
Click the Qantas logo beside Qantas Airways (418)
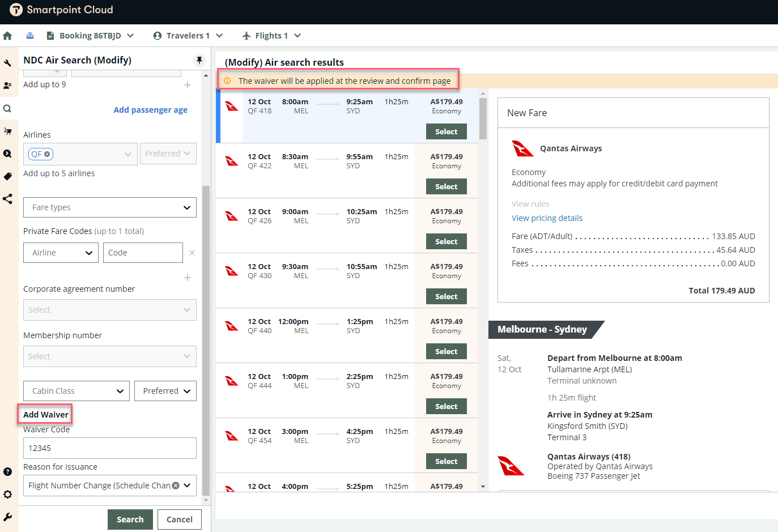[511, 466]
